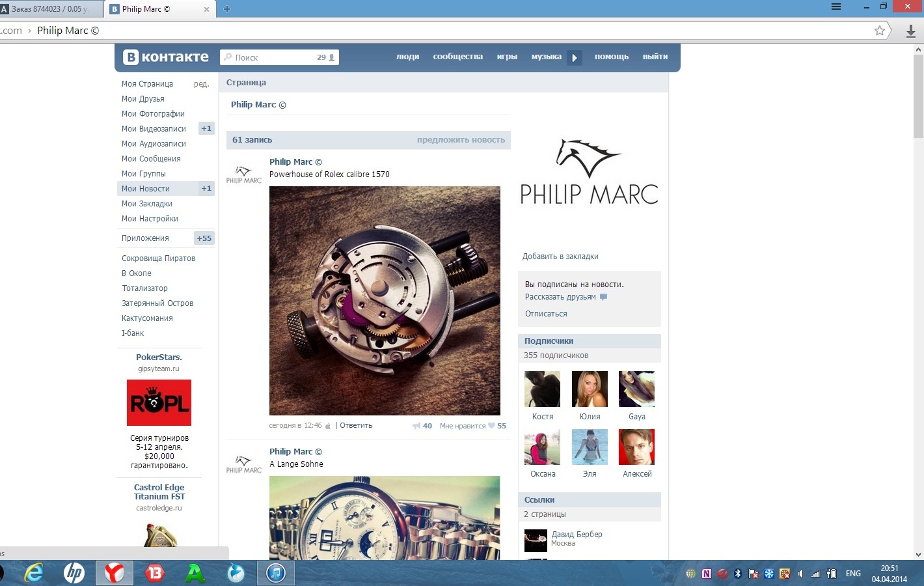Open сообщества in the VK header
This screenshot has height=586, width=924.
pyautogui.click(x=458, y=57)
